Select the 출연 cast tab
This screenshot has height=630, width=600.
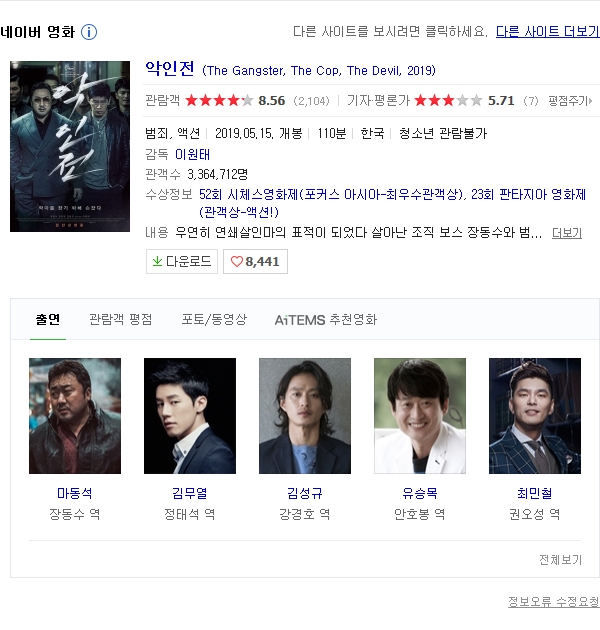coord(48,319)
